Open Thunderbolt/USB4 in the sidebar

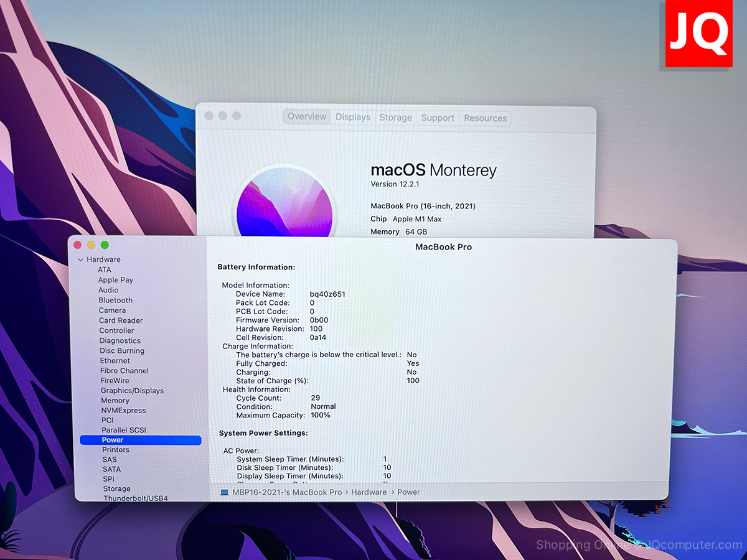coord(136,498)
